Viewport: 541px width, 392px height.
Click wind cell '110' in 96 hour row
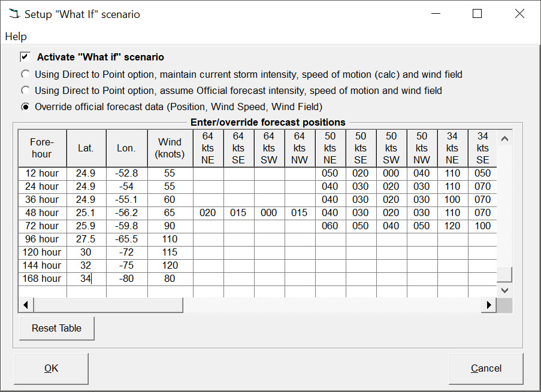coord(170,239)
